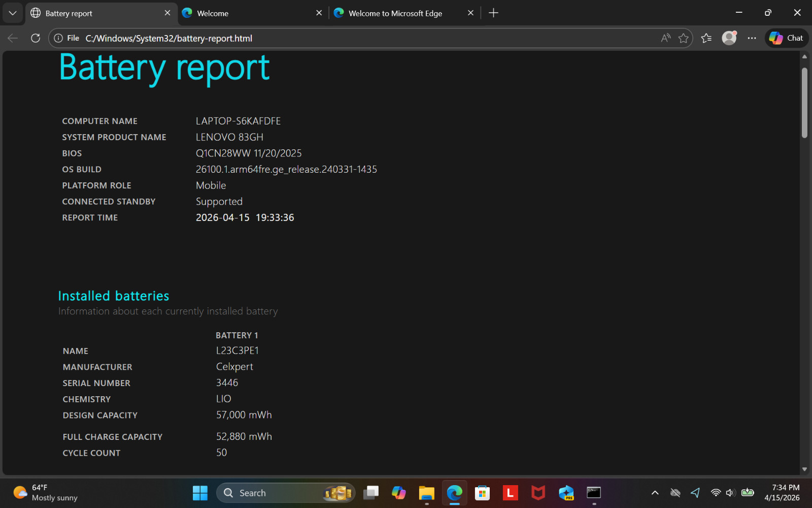This screenshot has width=812, height=508.
Task: Click the Microsoft Edge taskbar icon
Action: (455, 493)
